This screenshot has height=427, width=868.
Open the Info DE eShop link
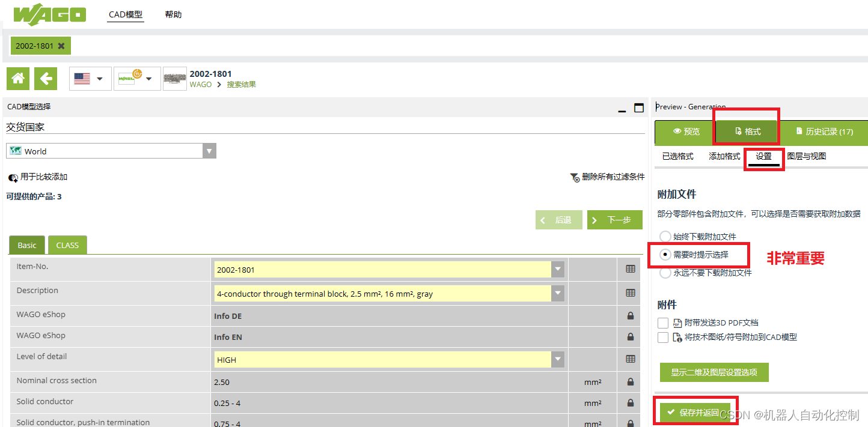[x=228, y=316]
